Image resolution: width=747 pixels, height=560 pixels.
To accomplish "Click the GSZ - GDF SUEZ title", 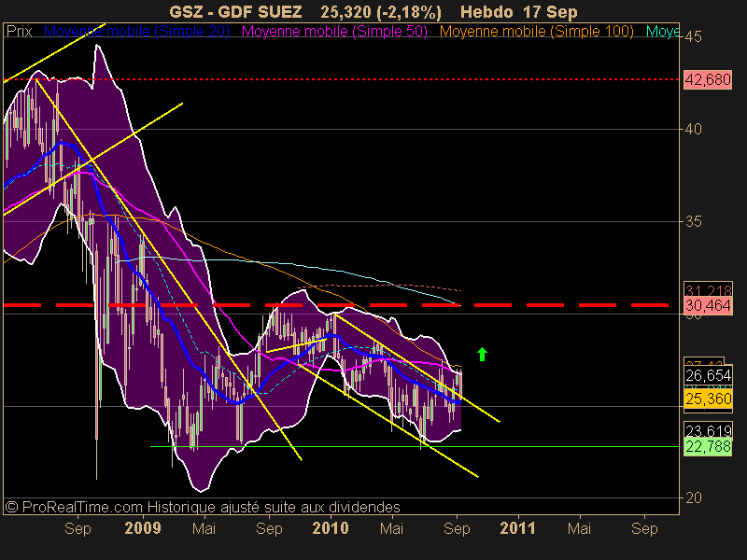I will point(235,12).
